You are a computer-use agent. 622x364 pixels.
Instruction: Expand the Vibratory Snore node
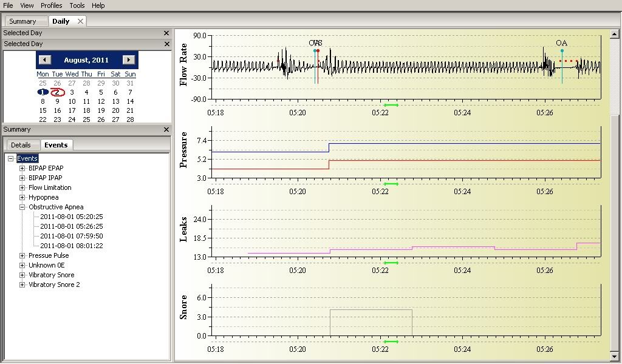(22, 275)
